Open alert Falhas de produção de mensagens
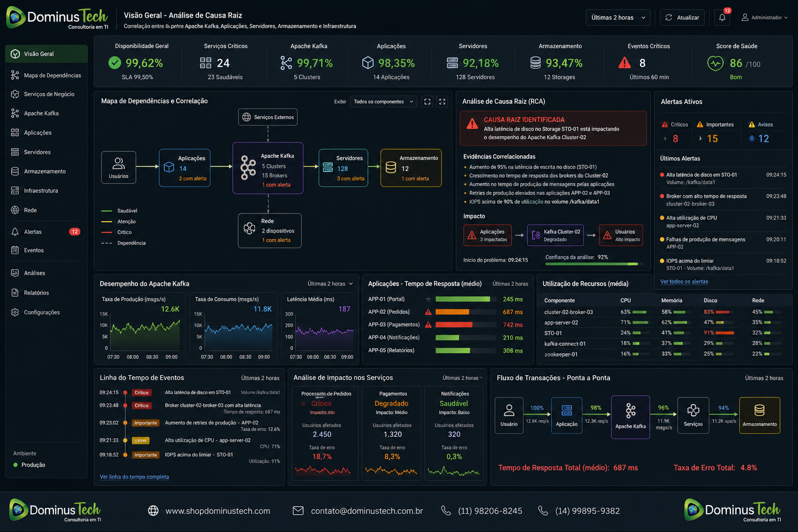Viewport: 798px width, 532px height. click(x=723, y=243)
